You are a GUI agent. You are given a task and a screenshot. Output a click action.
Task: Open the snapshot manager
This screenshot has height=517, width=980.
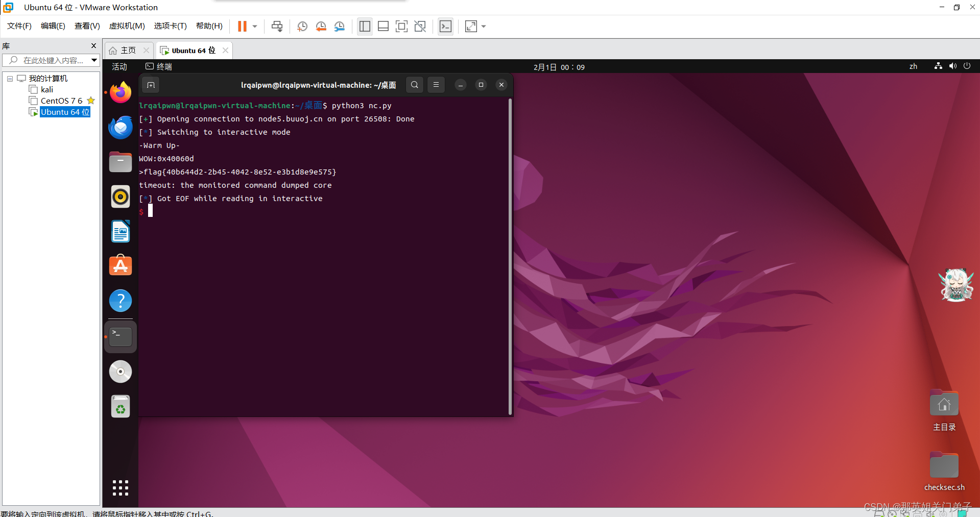click(x=340, y=26)
